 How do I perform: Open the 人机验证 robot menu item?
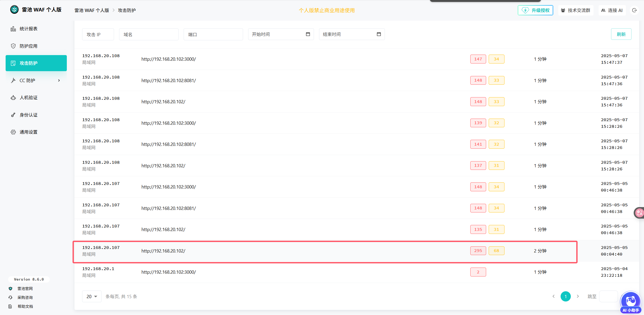(x=28, y=98)
